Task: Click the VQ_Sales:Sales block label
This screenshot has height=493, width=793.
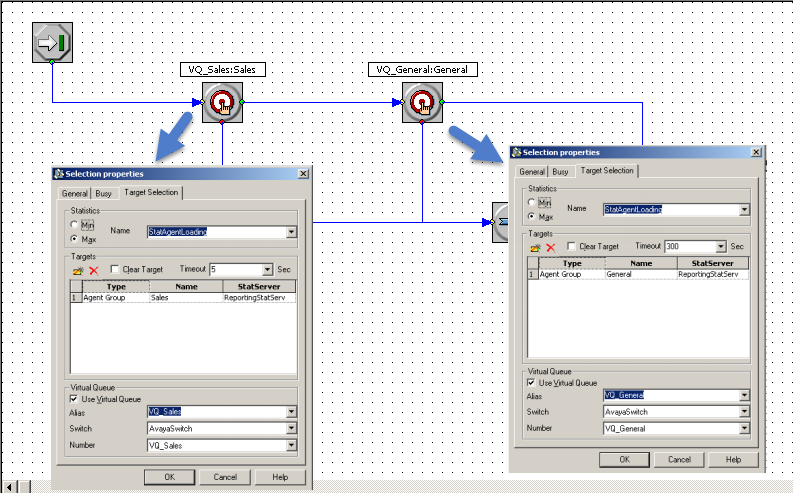Action: [223, 70]
